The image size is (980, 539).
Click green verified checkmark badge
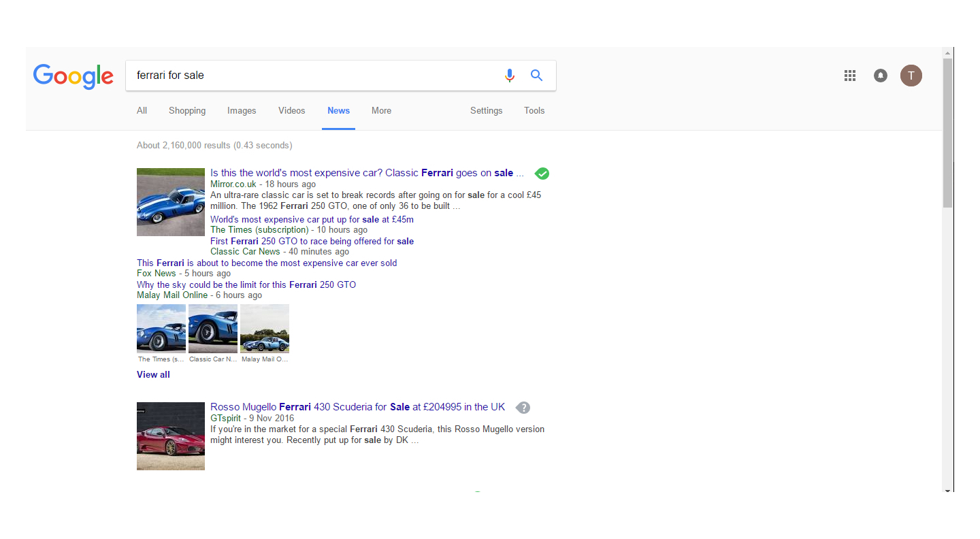pos(542,174)
